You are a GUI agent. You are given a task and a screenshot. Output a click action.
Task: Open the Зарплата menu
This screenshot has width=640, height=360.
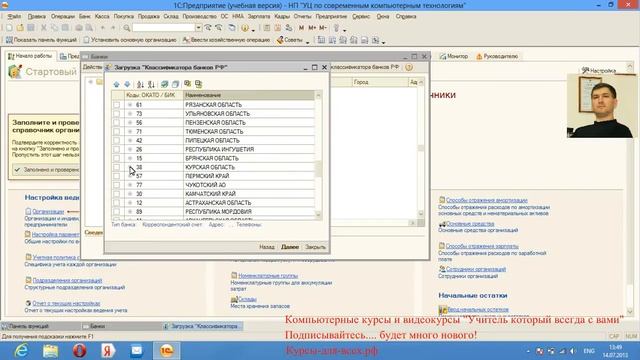(x=259, y=17)
